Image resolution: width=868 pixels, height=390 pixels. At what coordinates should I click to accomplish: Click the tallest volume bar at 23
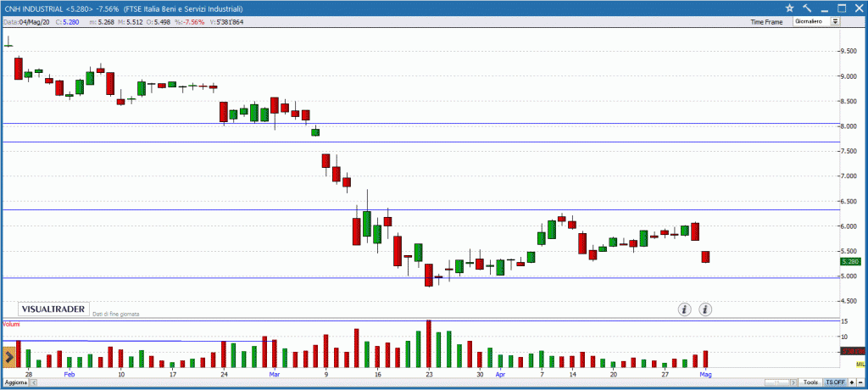coord(428,344)
